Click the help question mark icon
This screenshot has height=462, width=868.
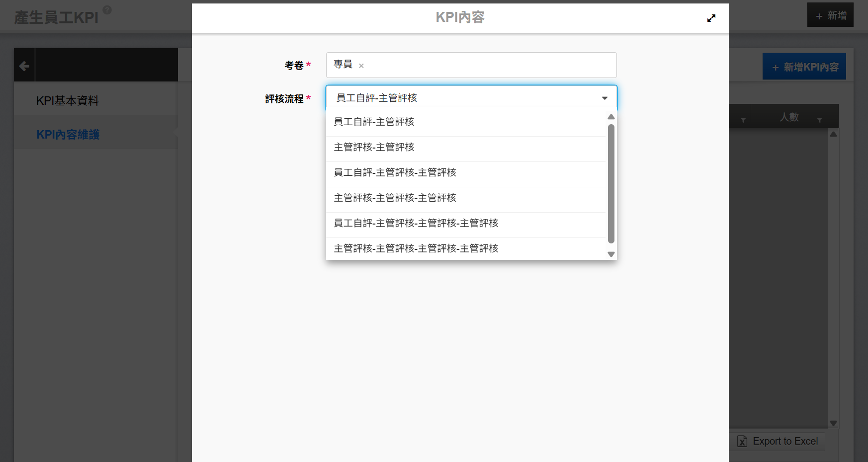[x=107, y=10]
